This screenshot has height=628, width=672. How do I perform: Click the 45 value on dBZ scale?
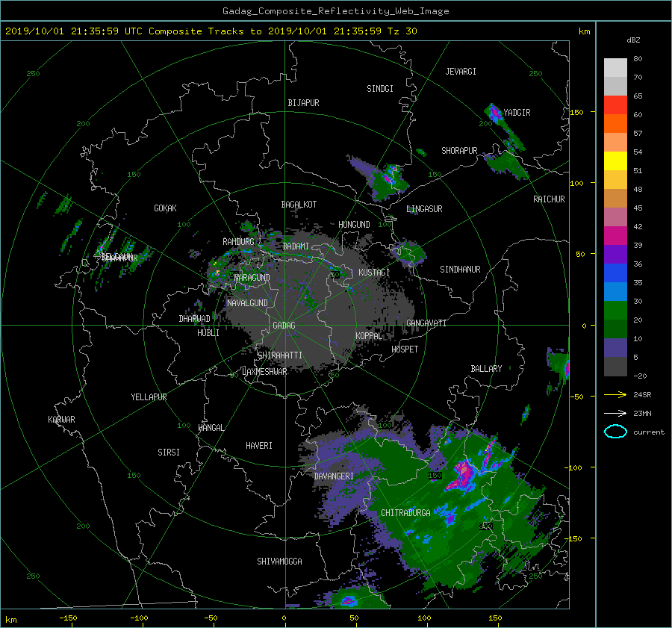pos(638,208)
